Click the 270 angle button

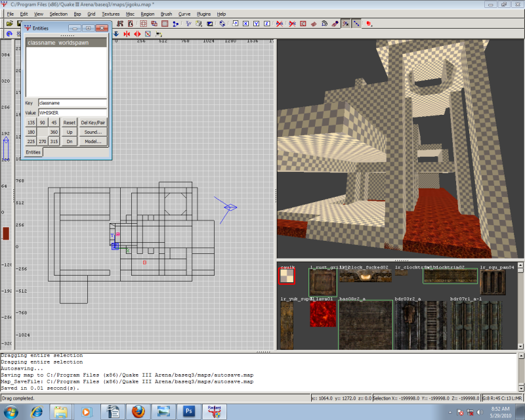click(43, 141)
